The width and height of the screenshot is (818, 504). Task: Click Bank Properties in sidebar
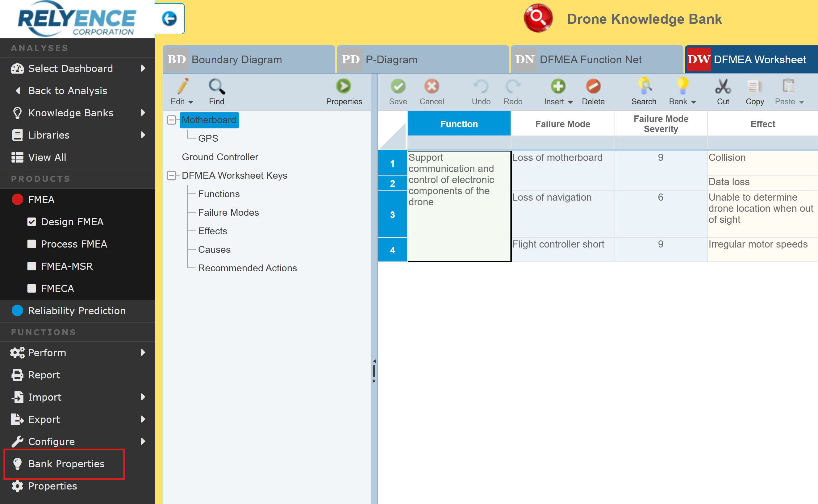[66, 464]
